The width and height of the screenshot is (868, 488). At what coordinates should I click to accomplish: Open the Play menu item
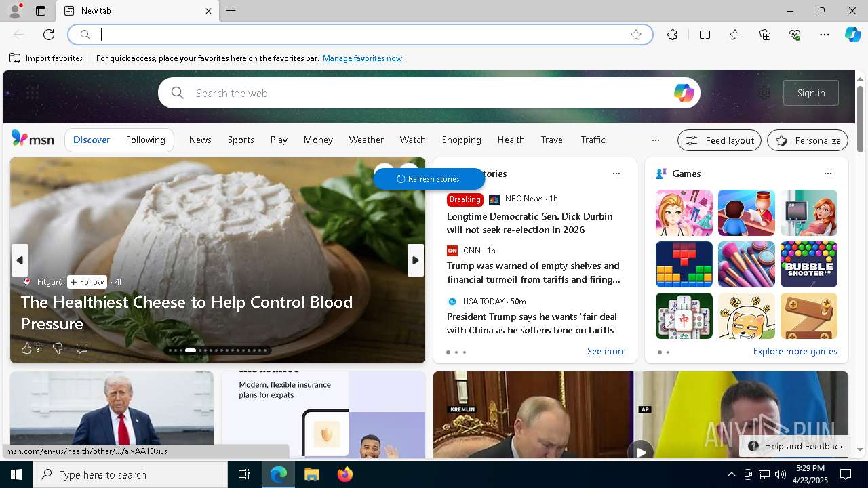pyautogui.click(x=279, y=140)
